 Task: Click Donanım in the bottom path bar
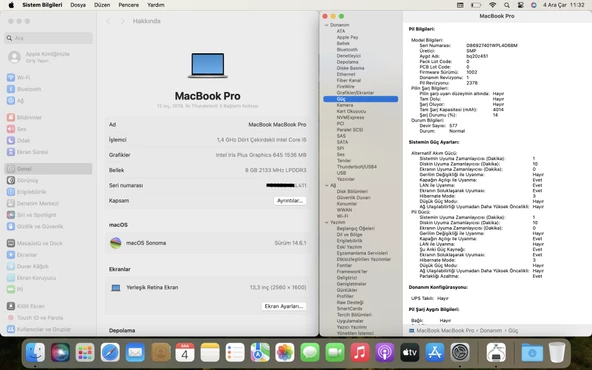[x=490, y=330]
